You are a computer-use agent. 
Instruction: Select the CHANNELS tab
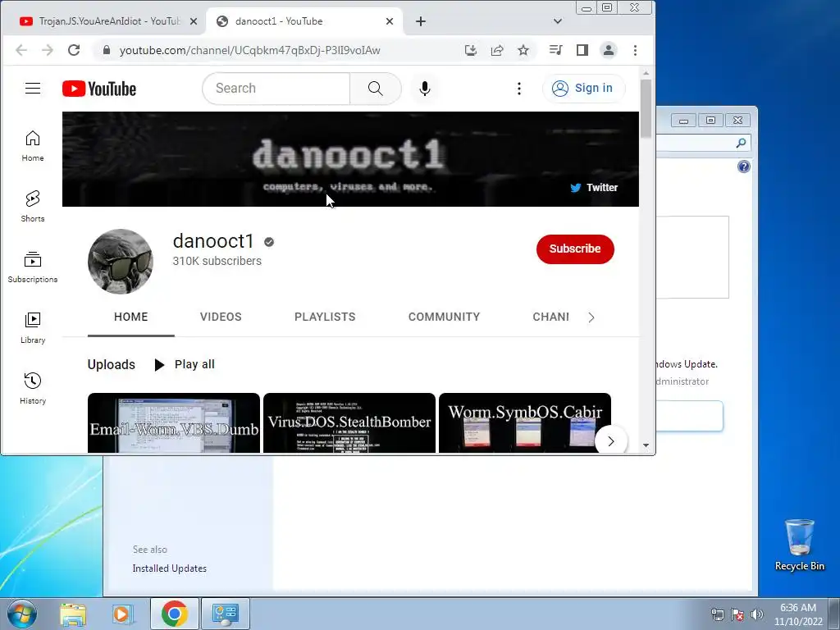(550, 317)
